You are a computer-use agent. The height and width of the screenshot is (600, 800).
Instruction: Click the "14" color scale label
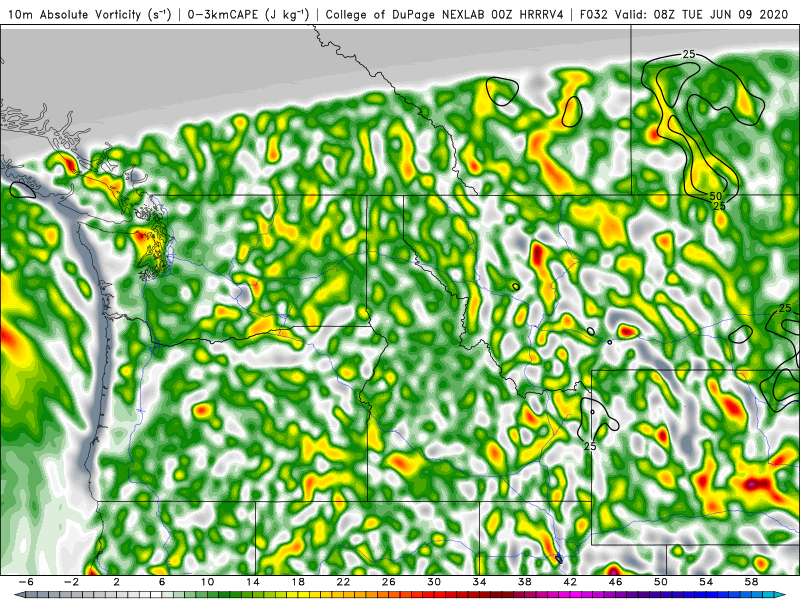[253, 582]
